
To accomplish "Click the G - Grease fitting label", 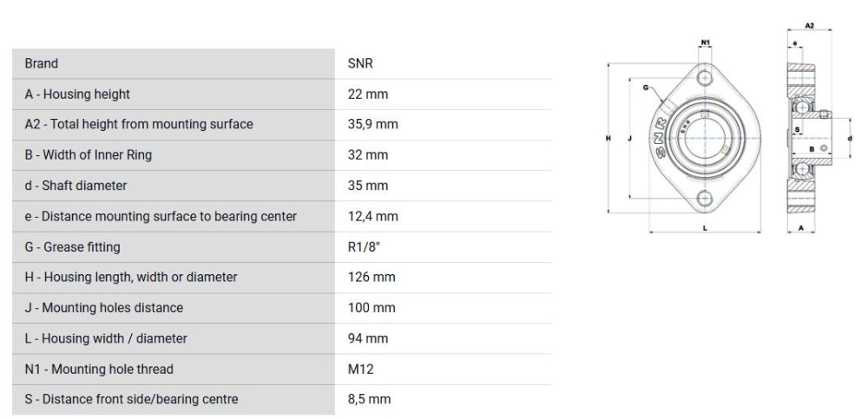I will pos(73,247).
